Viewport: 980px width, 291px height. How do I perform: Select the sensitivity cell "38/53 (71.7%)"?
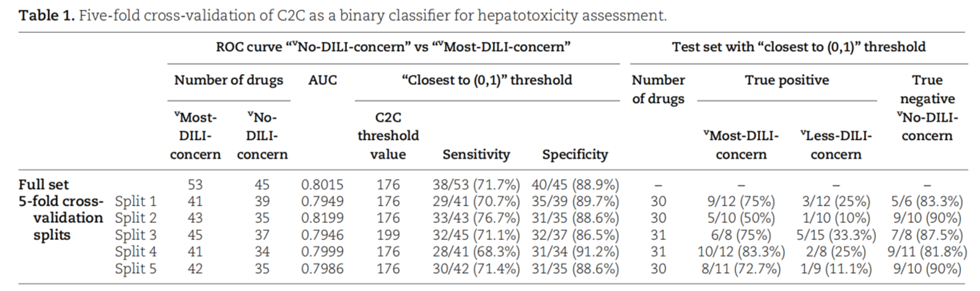476,185
